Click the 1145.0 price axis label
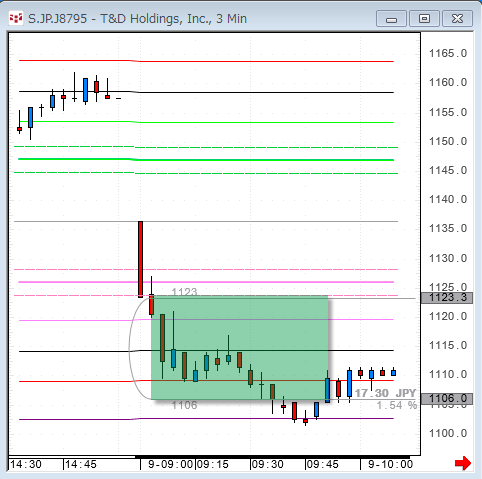Screen dimensions: 482x479 448,170
